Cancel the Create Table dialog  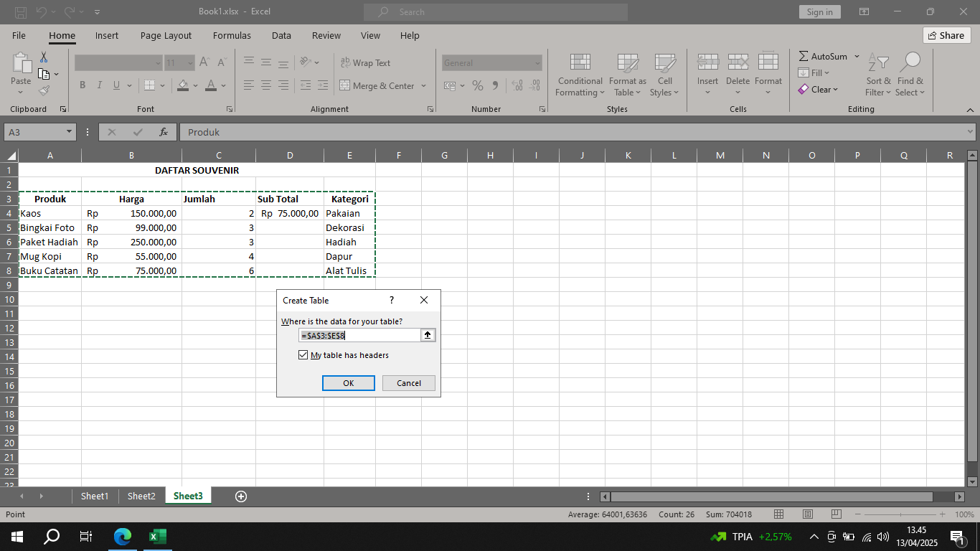[x=408, y=382]
